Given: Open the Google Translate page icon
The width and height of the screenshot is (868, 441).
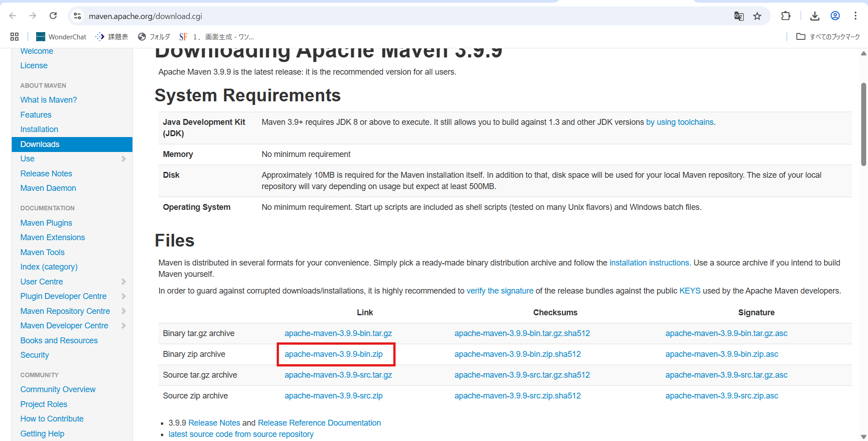Looking at the screenshot, I should [739, 16].
